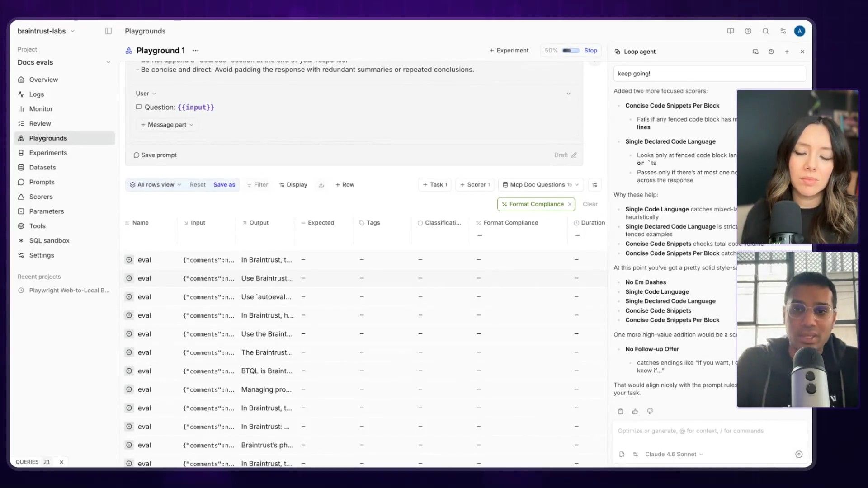This screenshot has width=868, height=488.
Task: Open the header settings sliders icon
Action: (x=783, y=31)
